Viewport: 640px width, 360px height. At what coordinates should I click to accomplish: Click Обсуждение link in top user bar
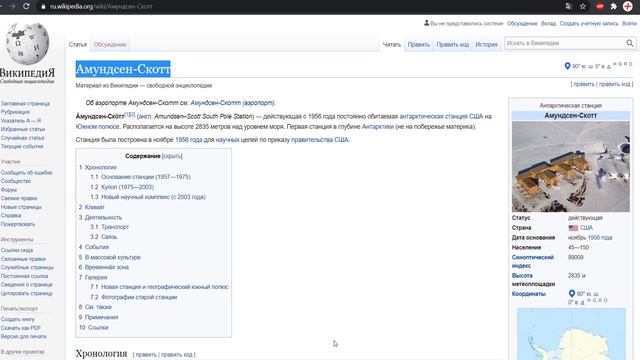(522, 23)
